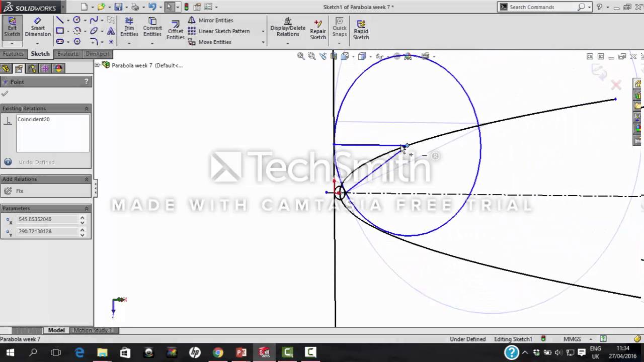Open the ConfigurationManager tab
644x362 pixels.
(32, 68)
